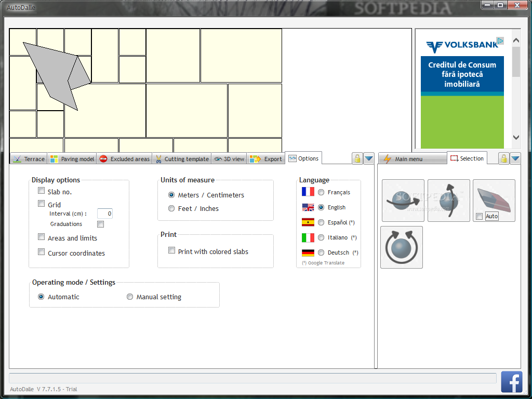Click the vertical rotate sphere icon
The image size is (532, 399).
[448, 201]
